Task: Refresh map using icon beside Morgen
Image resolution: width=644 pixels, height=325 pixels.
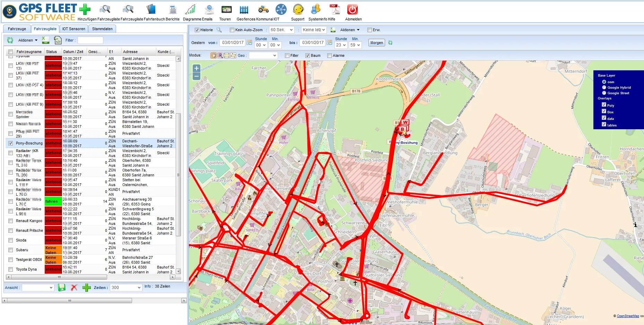Action: (x=390, y=43)
